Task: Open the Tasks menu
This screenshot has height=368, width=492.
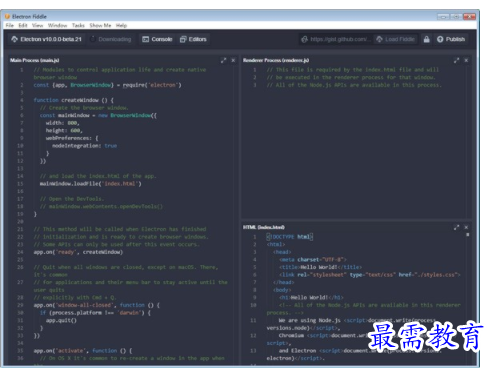Action: [x=78, y=25]
